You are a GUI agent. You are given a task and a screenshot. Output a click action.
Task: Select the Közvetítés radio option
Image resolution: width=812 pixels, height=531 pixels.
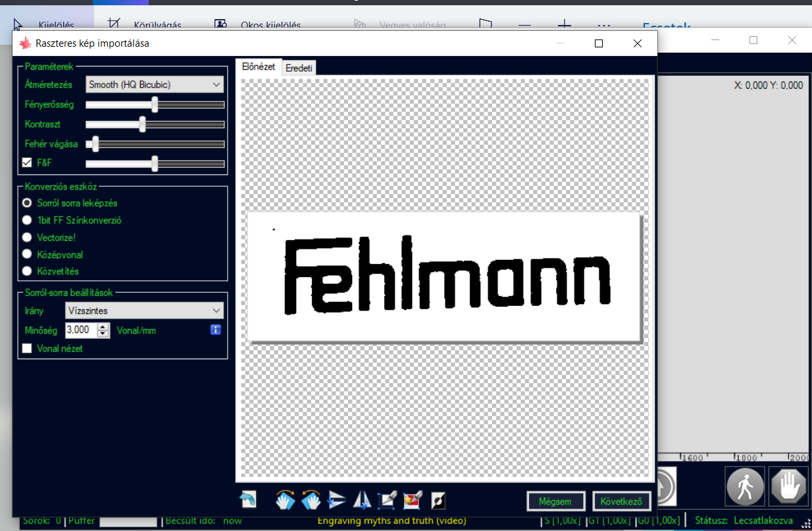[27, 271]
